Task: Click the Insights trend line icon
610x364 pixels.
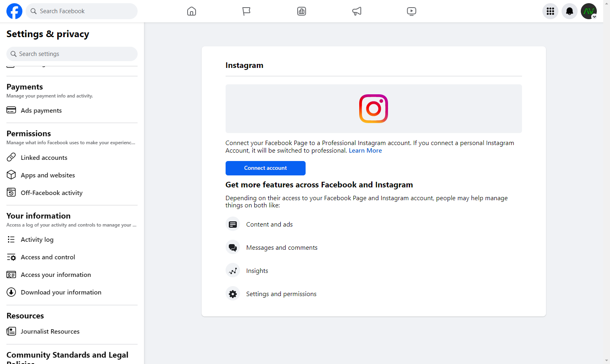Action: click(x=233, y=271)
